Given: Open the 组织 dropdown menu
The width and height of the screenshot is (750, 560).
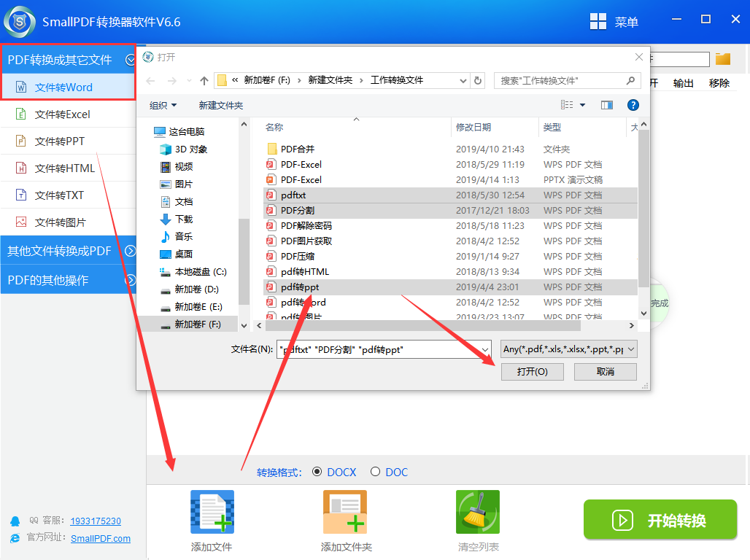Looking at the screenshot, I should pyautogui.click(x=163, y=105).
